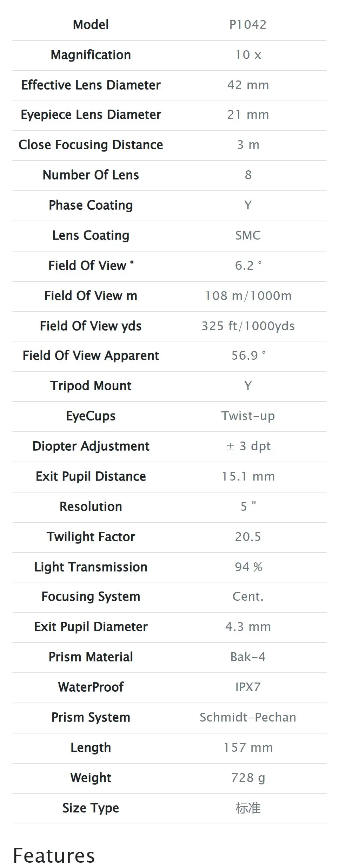This screenshot has width=339, height=868.
Task: Select the Magnification row label
Action: coord(91,55)
